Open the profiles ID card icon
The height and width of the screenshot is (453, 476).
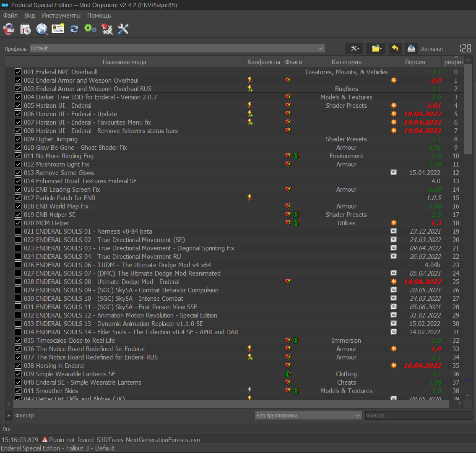(x=58, y=29)
